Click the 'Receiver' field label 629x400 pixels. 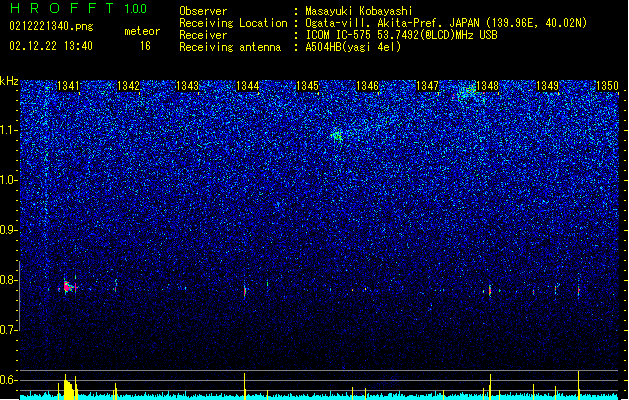point(203,35)
